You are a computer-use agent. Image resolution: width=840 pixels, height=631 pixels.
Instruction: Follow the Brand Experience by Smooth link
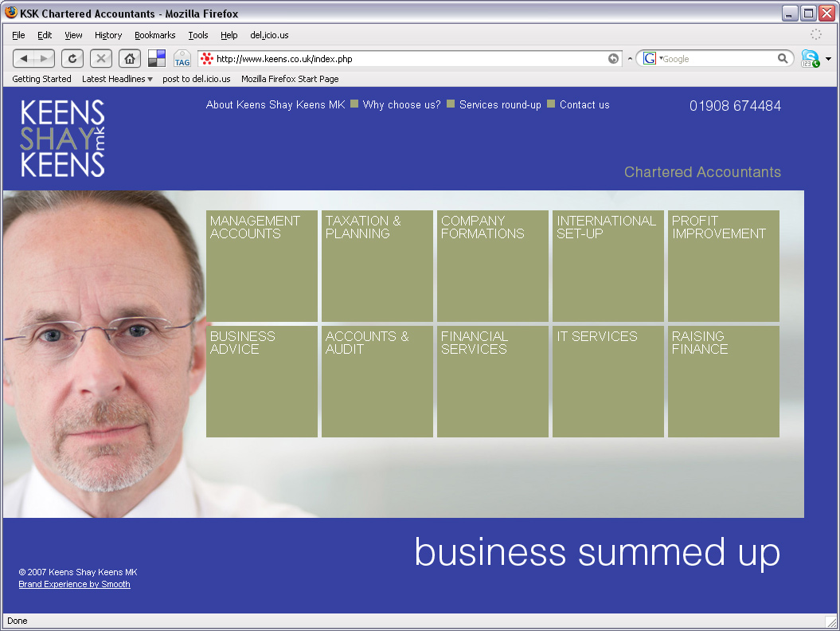pos(75,584)
